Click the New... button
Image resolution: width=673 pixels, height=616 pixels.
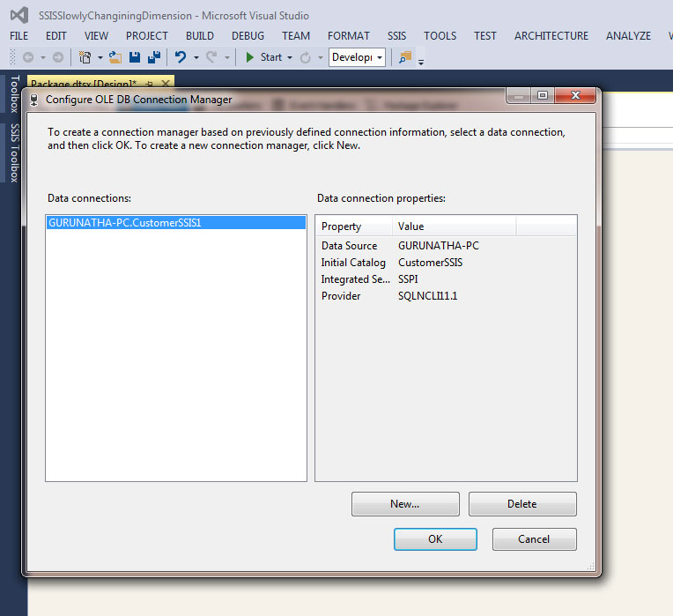[x=405, y=503]
